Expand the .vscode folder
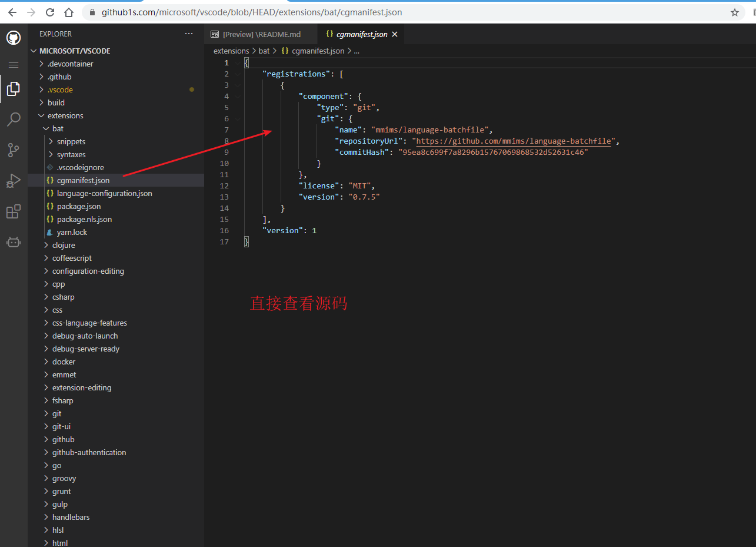The width and height of the screenshot is (756, 547). [116, 89]
